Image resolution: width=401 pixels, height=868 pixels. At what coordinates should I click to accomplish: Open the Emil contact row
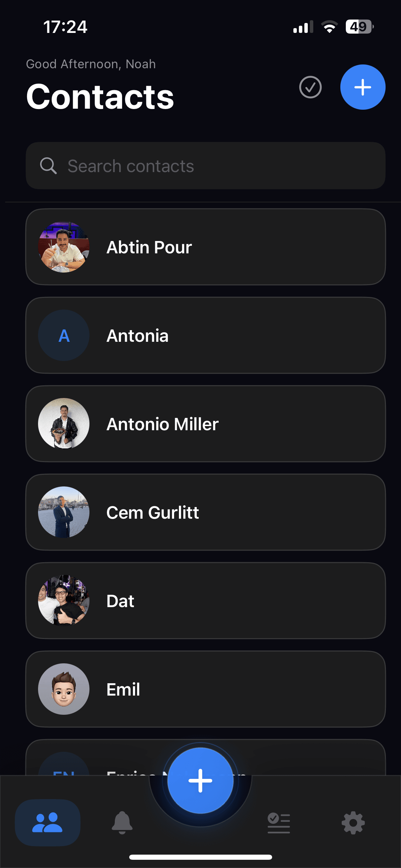coord(206,689)
